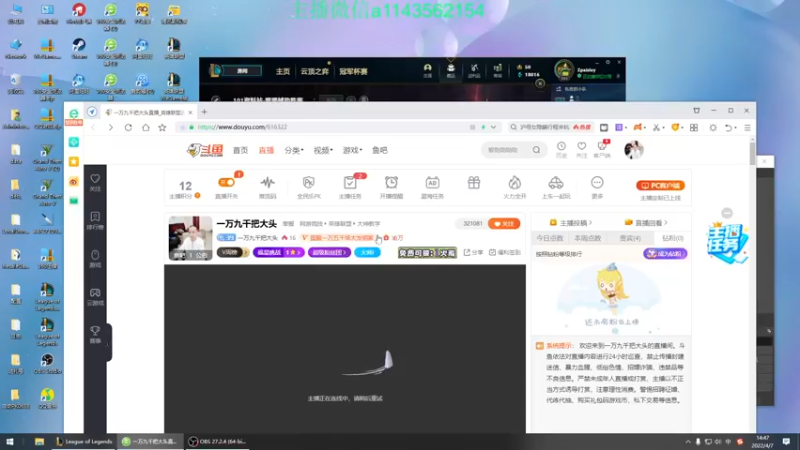This screenshot has width=800, height=450.
Task: Click the orange 关注 follow button
Action: click(x=504, y=223)
